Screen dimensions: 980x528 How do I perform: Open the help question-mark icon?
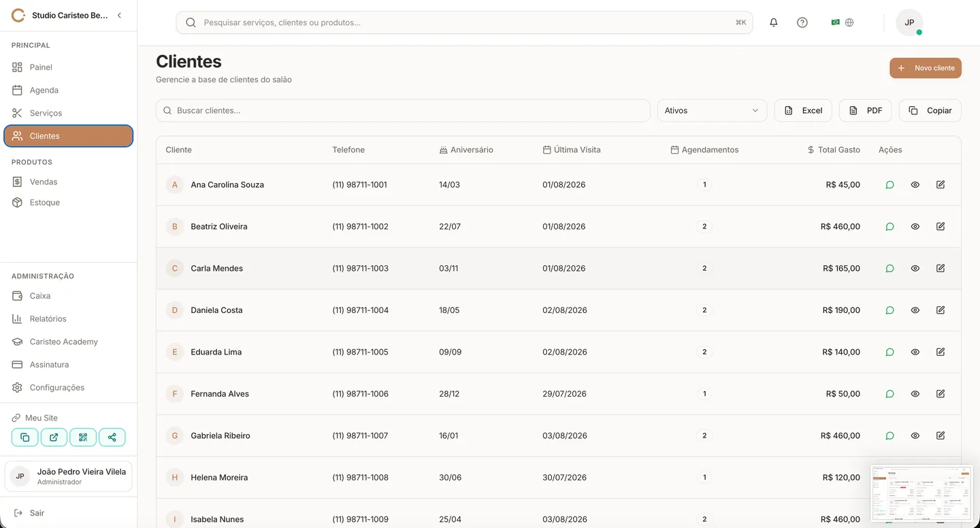(802, 22)
